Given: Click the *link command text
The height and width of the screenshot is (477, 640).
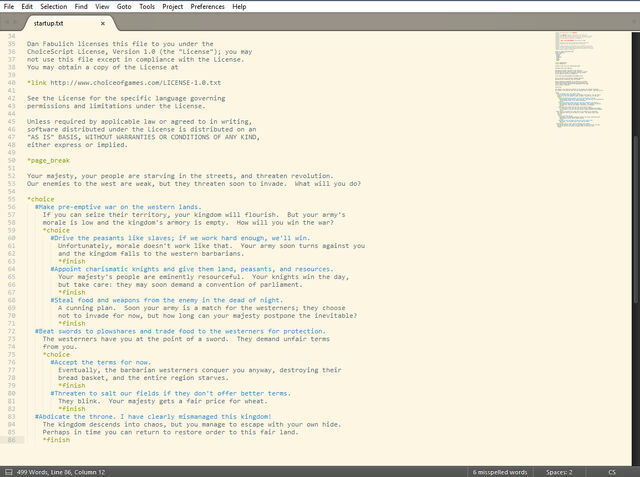Looking at the screenshot, I should click(x=37, y=82).
